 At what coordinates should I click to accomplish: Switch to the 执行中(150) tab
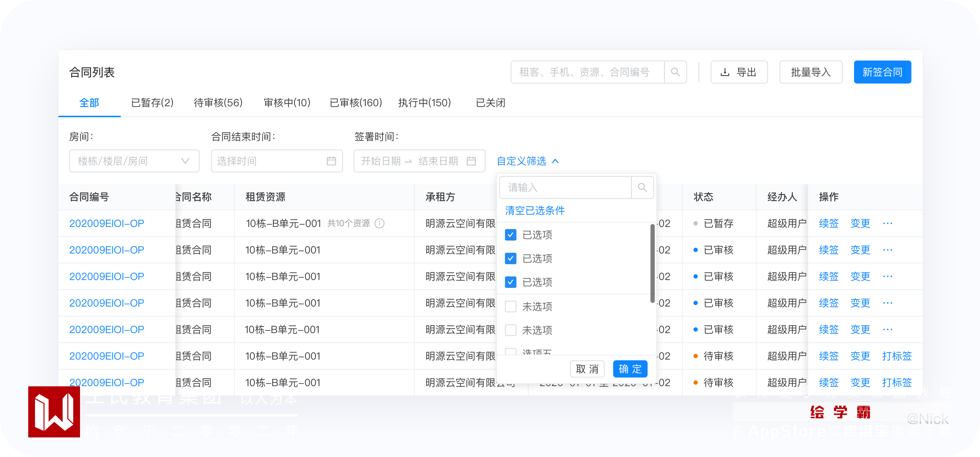coord(424,103)
